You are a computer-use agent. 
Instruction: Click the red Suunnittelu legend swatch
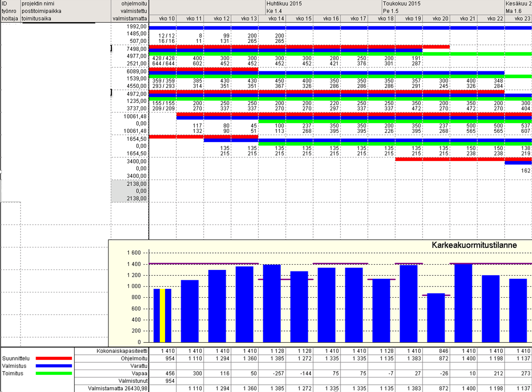[x=54, y=358]
